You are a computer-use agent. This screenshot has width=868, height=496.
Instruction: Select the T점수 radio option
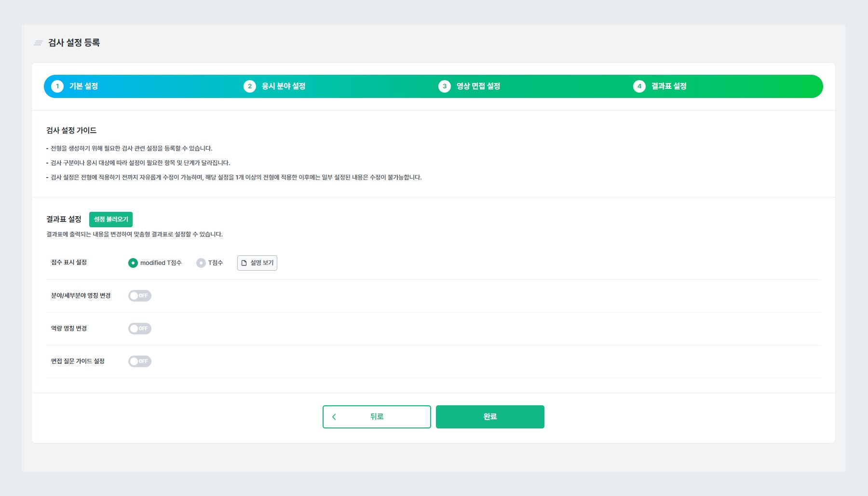(x=201, y=263)
